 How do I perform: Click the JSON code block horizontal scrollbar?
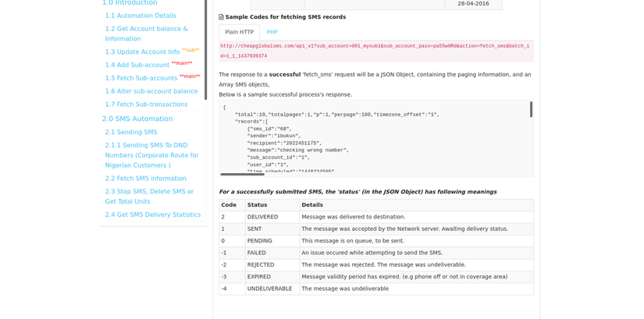(x=242, y=174)
